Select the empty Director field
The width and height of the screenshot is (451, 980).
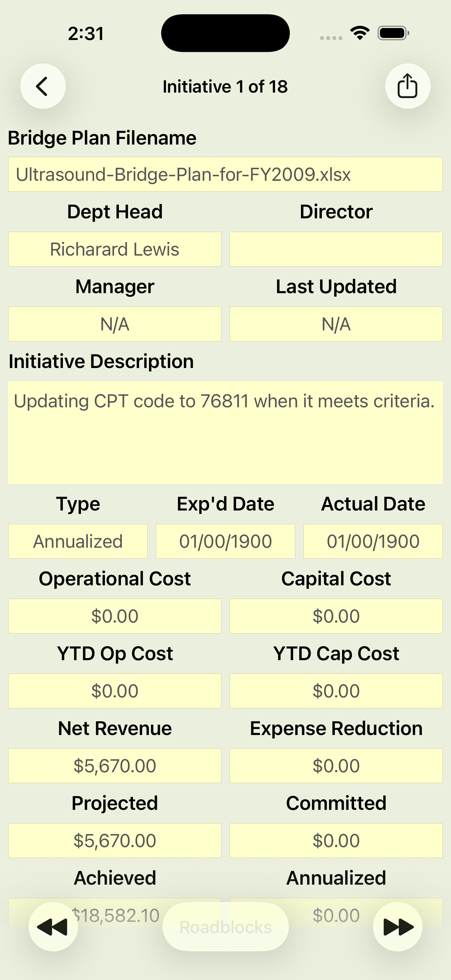point(336,249)
